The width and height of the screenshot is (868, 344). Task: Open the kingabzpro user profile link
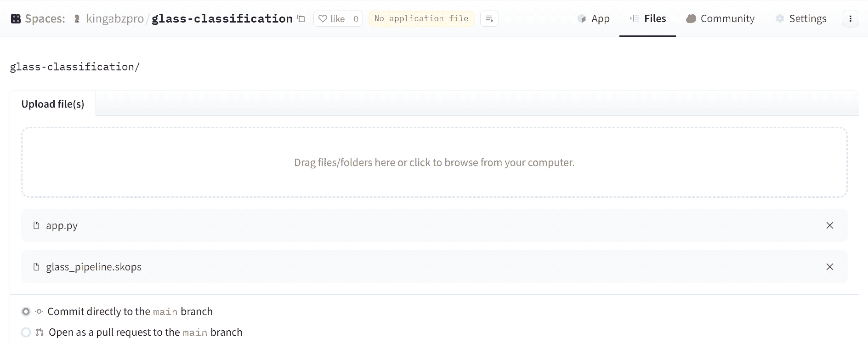(115, 19)
